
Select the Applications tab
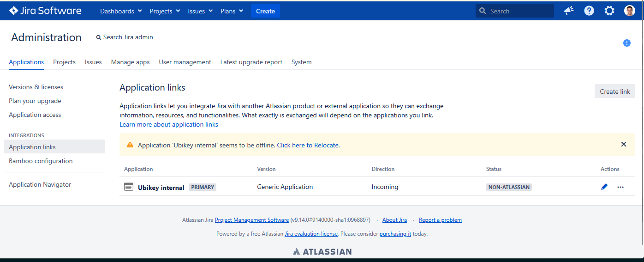pyautogui.click(x=26, y=62)
